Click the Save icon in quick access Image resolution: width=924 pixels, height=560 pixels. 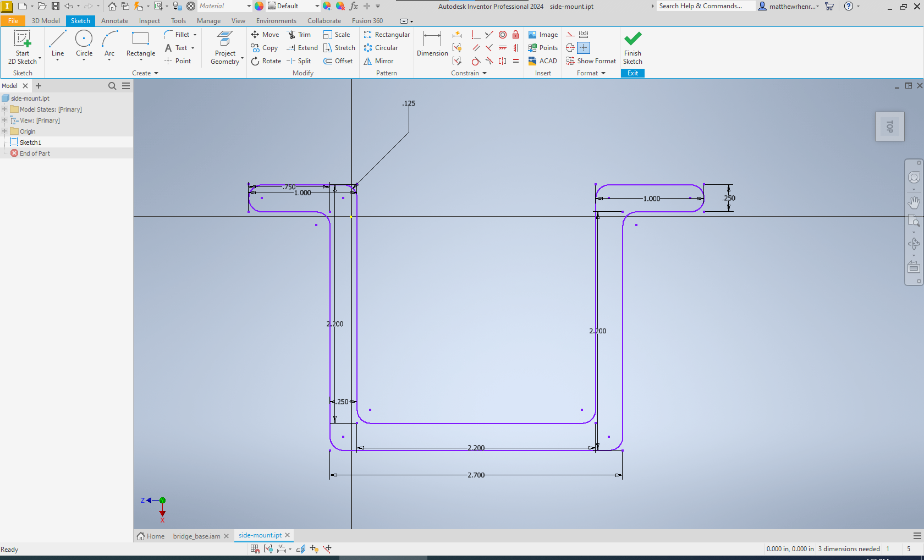[x=56, y=6]
